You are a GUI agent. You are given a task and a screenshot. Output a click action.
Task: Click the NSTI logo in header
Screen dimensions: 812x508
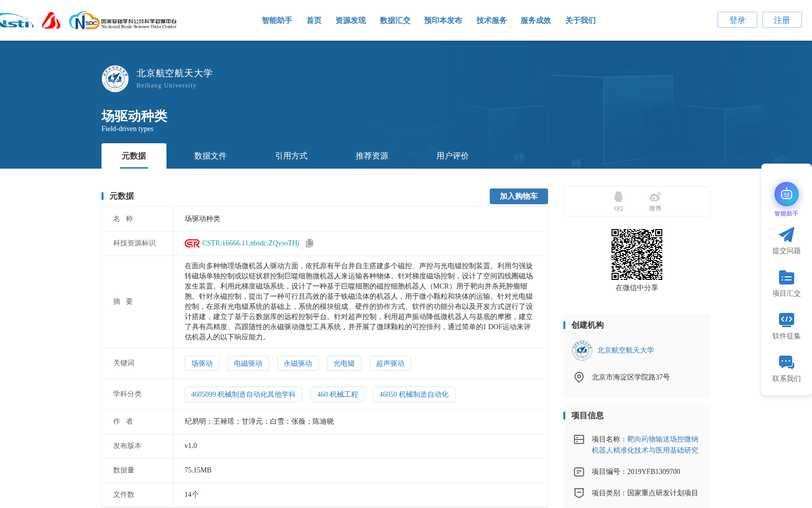click(x=17, y=21)
